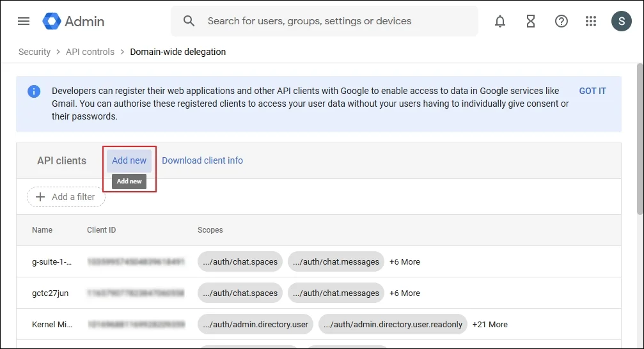Dismiss banner with GOT IT
Screen dimensions: 644x349
(x=592, y=91)
